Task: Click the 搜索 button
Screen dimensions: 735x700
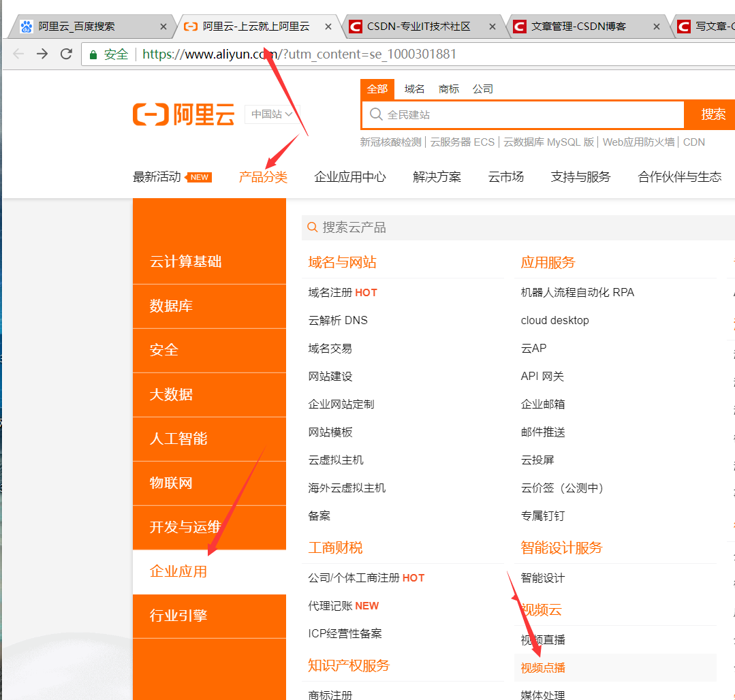Action: click(x=715, y=114)
